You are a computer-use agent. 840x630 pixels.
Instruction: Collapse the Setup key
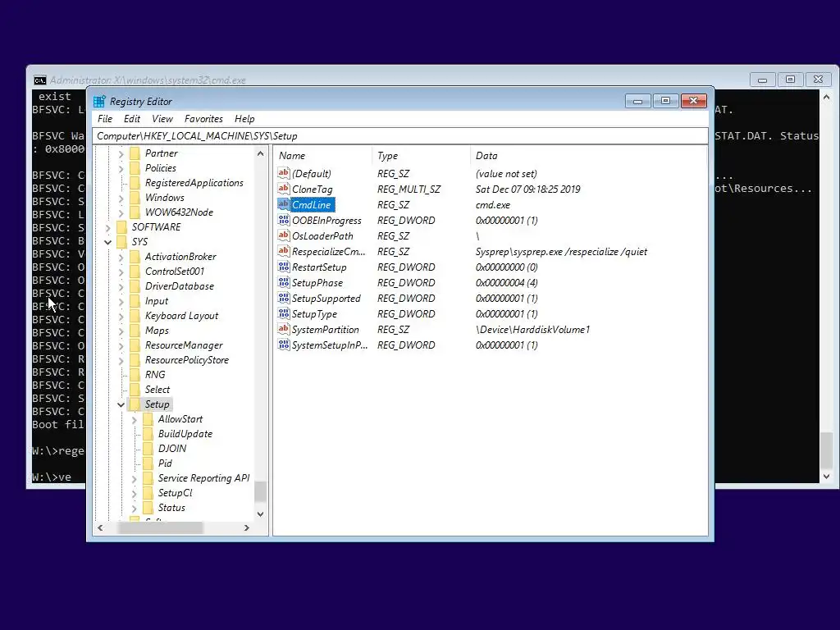pyautogui.click(x=121, y=405)
